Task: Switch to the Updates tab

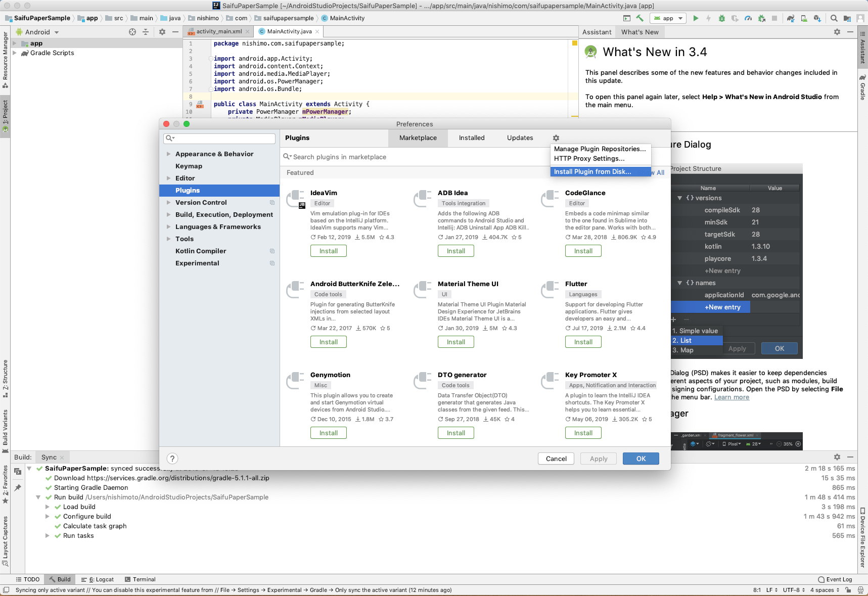Action: click(520, 138)
